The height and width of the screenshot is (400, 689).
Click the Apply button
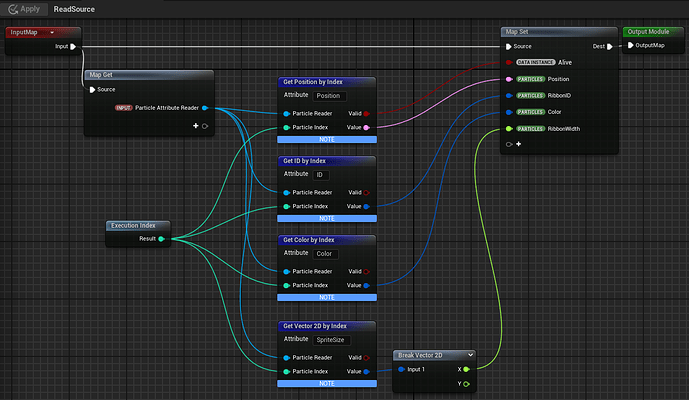point(24,9)
